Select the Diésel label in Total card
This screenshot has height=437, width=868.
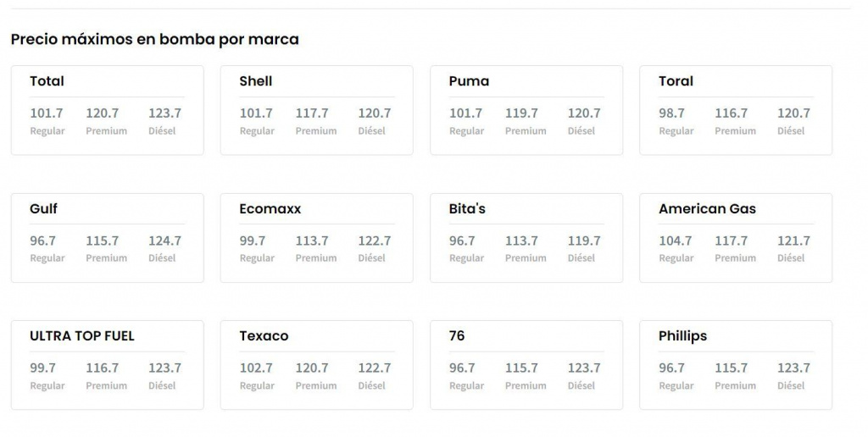tap(162, 131)
